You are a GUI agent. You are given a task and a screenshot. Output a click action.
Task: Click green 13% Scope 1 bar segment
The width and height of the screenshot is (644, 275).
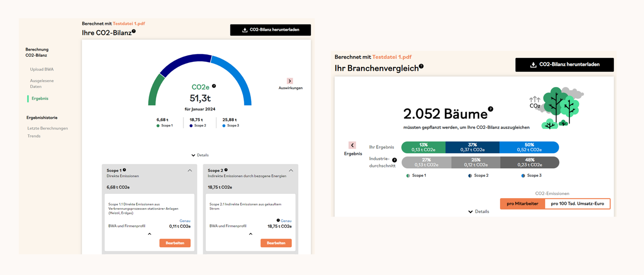click(423, 147)
